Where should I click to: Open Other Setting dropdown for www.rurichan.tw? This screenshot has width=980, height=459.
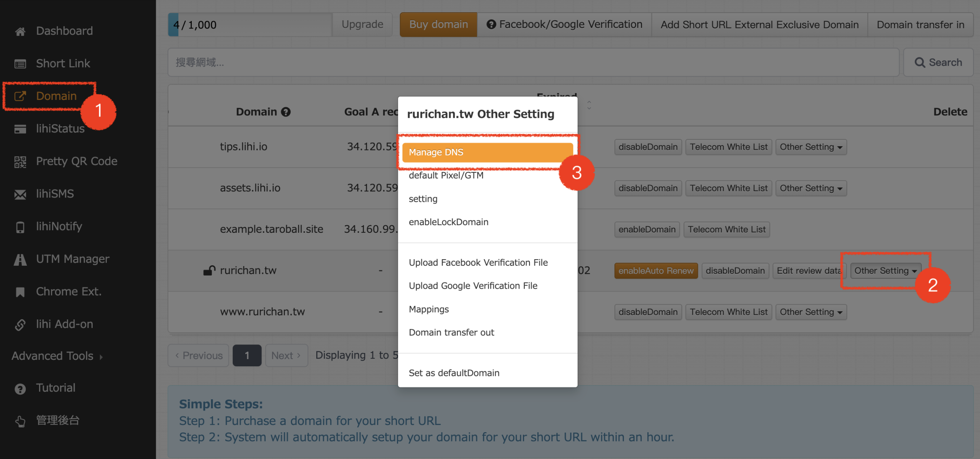tap(810, 312)
